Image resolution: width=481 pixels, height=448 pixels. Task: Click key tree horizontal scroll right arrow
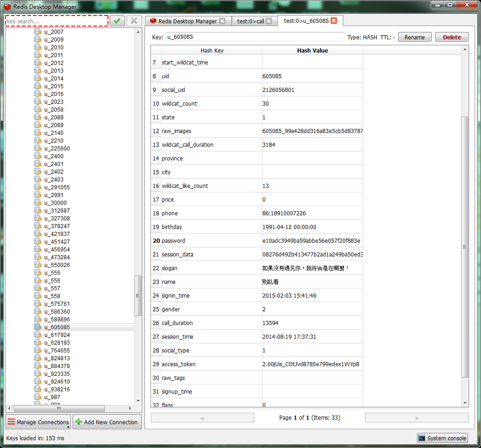[x=130, y=408]
